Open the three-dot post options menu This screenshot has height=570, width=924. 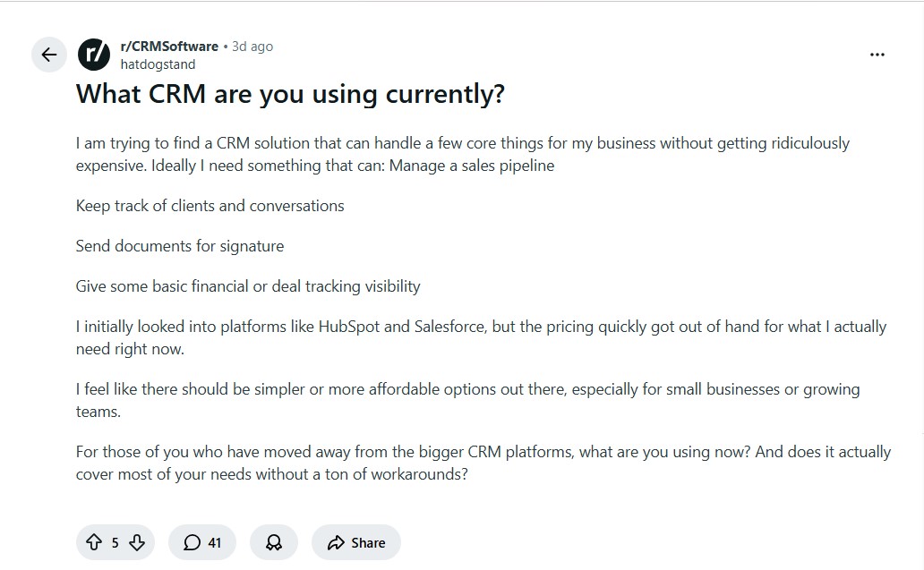coord(877,55)
